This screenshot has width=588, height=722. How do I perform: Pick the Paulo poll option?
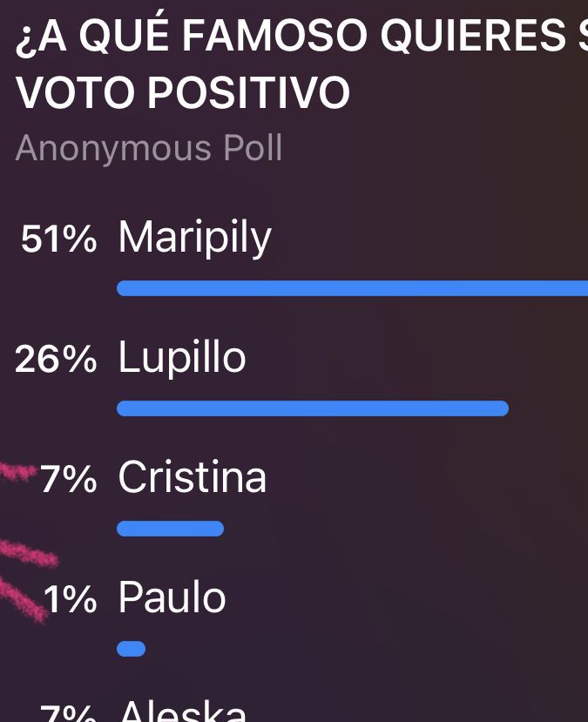[172, 598]
